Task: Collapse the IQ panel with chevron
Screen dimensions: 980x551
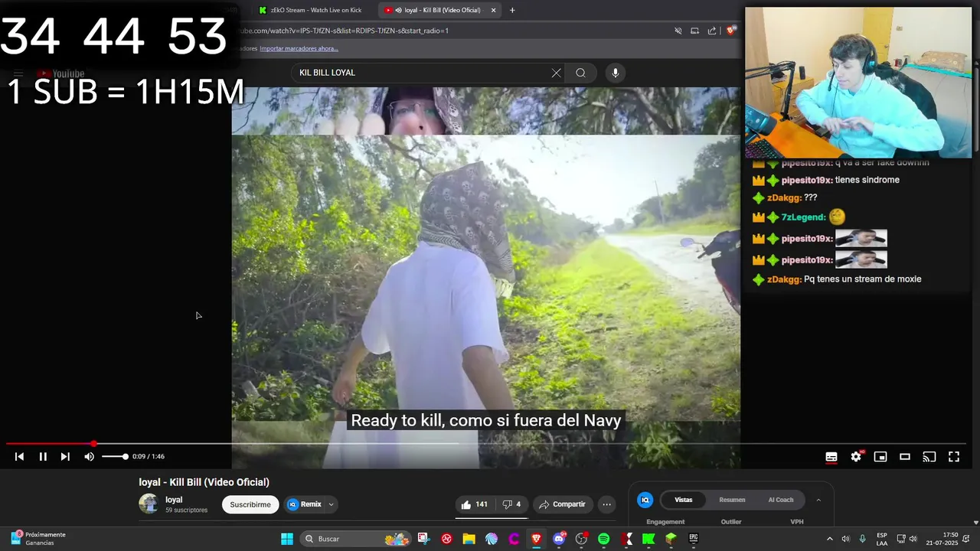Action: pos(818,500)
